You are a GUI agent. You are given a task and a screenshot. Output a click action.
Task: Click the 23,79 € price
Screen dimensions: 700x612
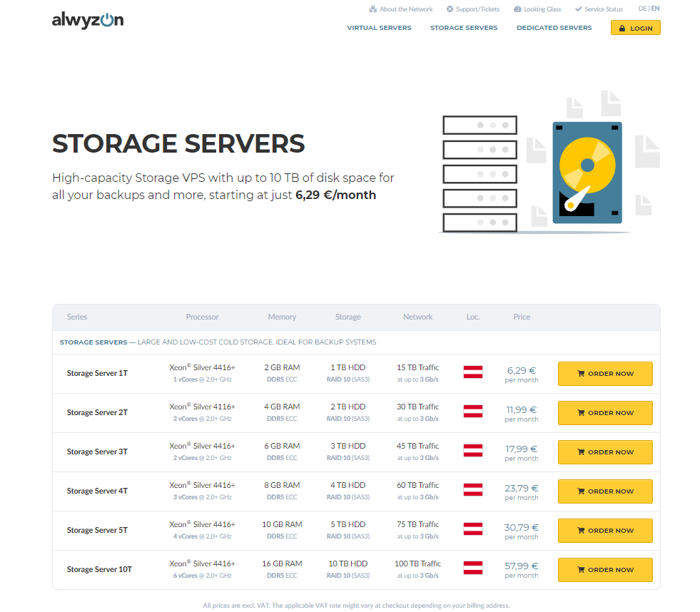click(522, 489)
